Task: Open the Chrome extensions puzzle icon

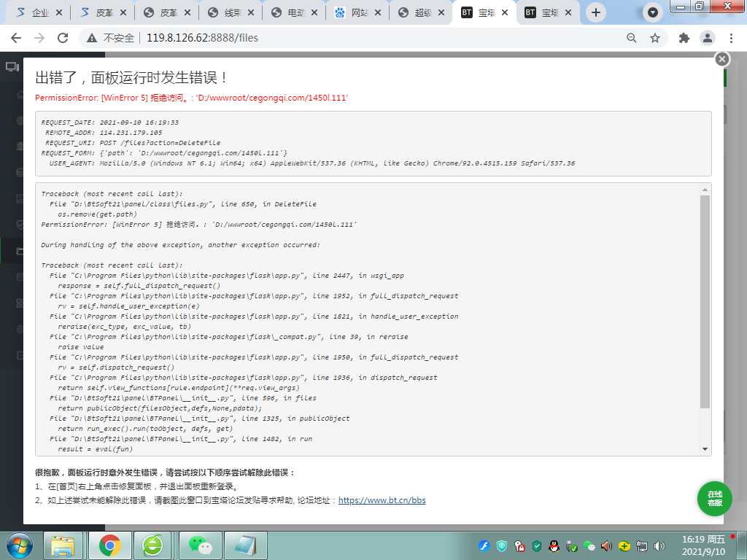Action: 684,38
